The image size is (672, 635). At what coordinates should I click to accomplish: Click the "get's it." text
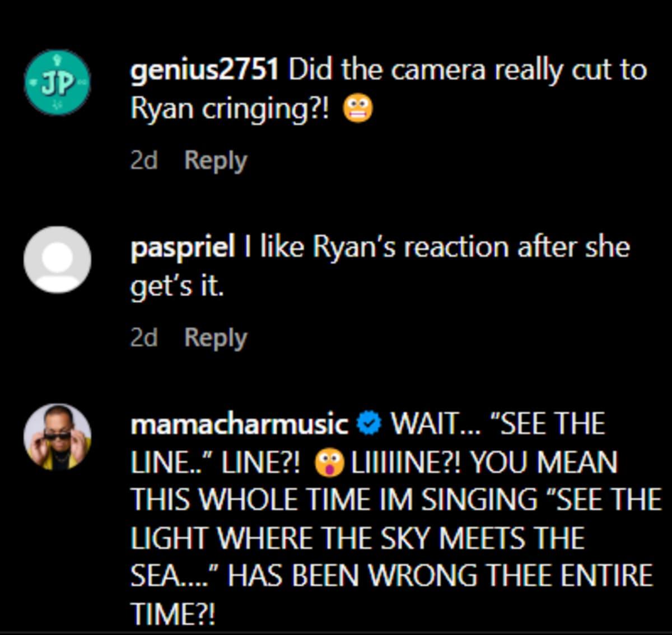tap(177, 286)
